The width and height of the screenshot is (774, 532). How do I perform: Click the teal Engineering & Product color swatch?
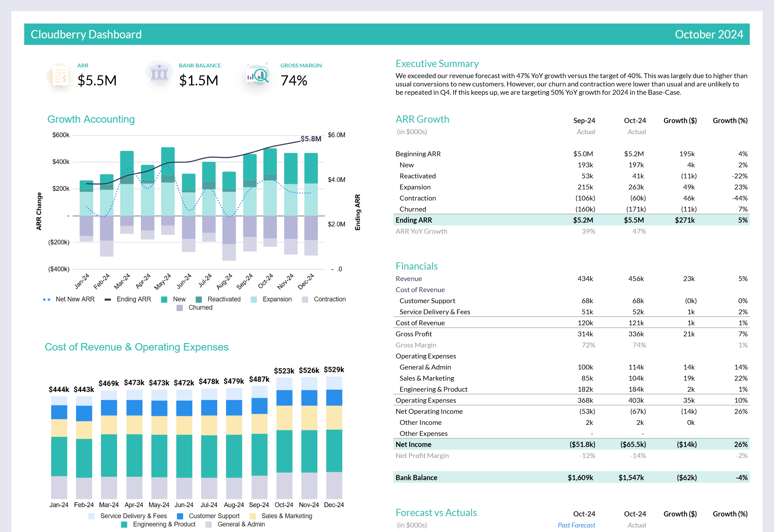(124, 524)
